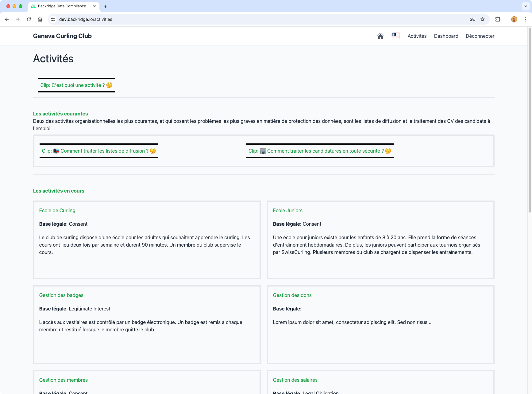Open the Dashboard nav item
Screen dimensions: 532x394
click(446, 36)
